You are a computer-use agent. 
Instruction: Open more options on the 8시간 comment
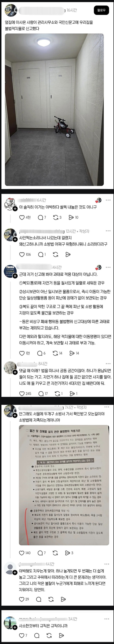tap(108, 364)
